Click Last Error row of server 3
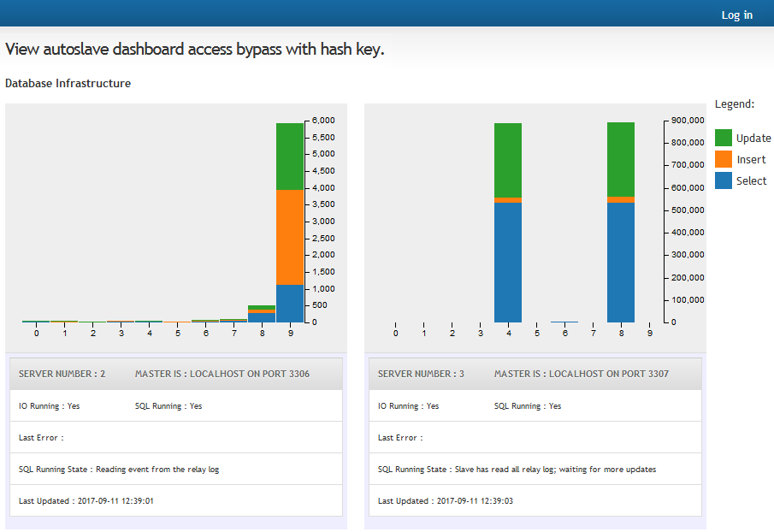Image resolution: width=774 pixels, height=532 pixels. pyautogui.click(x=535, y=437)
